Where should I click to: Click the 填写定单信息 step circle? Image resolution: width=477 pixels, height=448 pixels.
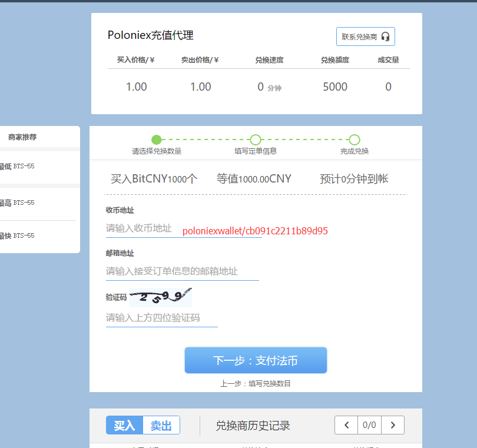[256, 140]
